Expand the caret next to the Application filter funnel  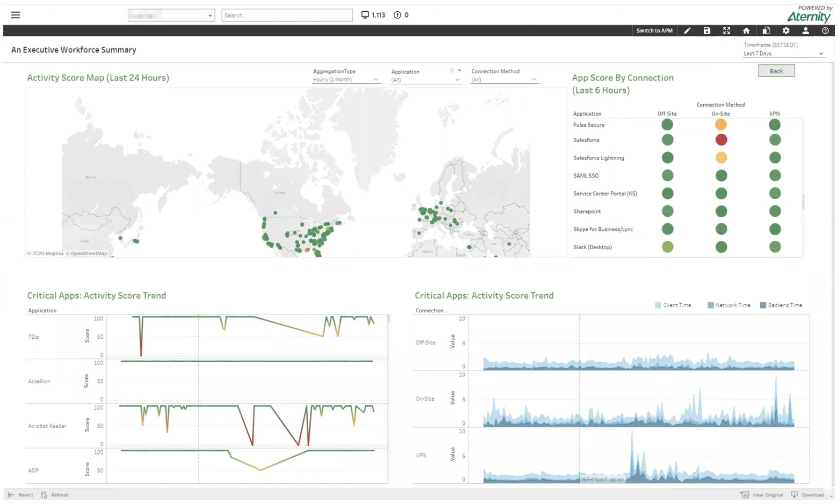point(460,71)
